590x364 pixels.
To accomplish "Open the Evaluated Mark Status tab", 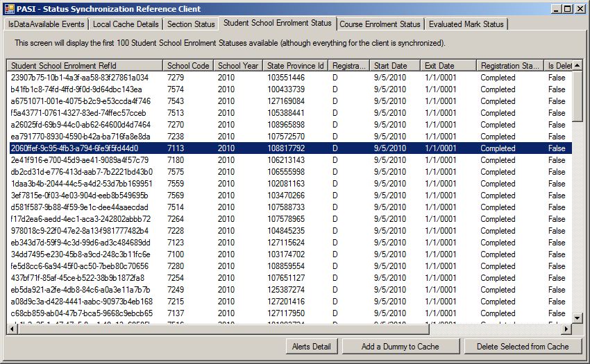I will (466, 24).
